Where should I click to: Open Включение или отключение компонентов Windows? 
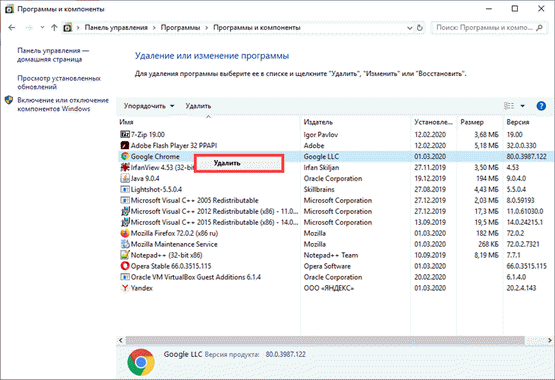(63, 104)
